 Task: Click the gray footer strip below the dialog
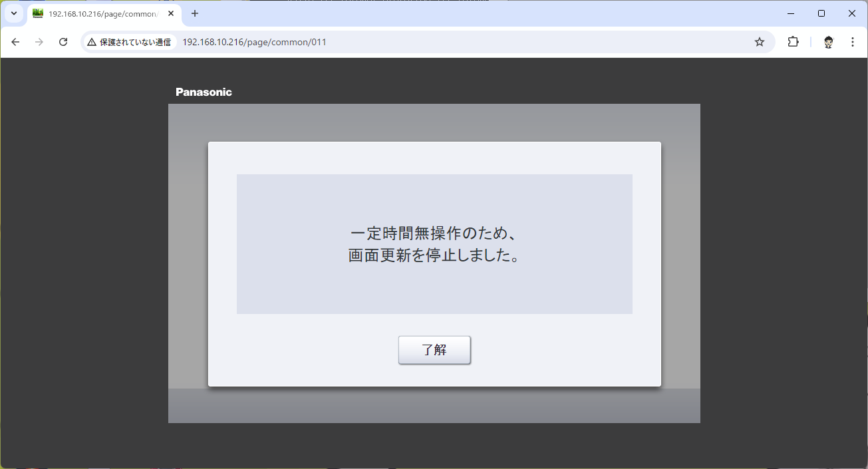tap(434, 406)
